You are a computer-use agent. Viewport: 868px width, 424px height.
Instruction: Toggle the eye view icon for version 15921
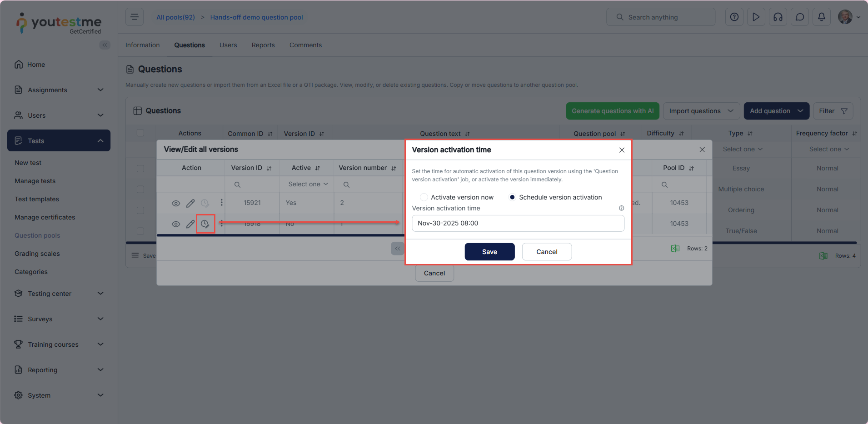[176, 203]
